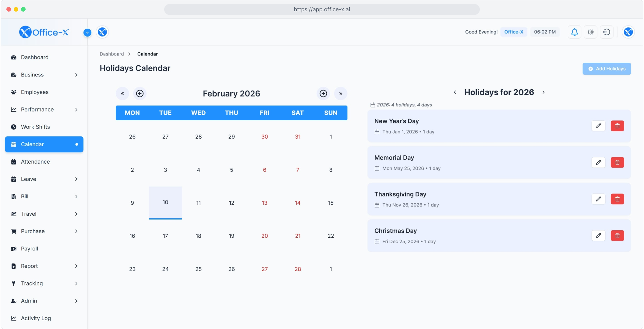Open the settings gear icon

click(590, 32)
